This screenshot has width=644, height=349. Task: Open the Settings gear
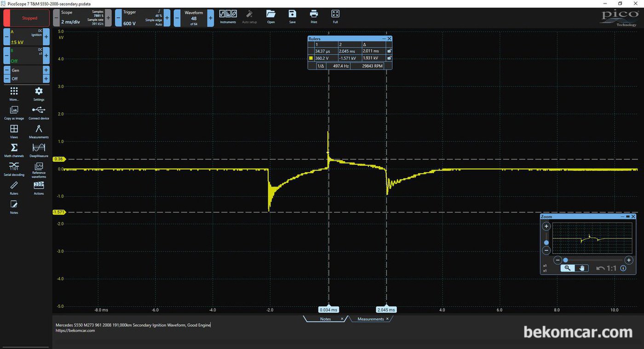(x=39, y=93)
